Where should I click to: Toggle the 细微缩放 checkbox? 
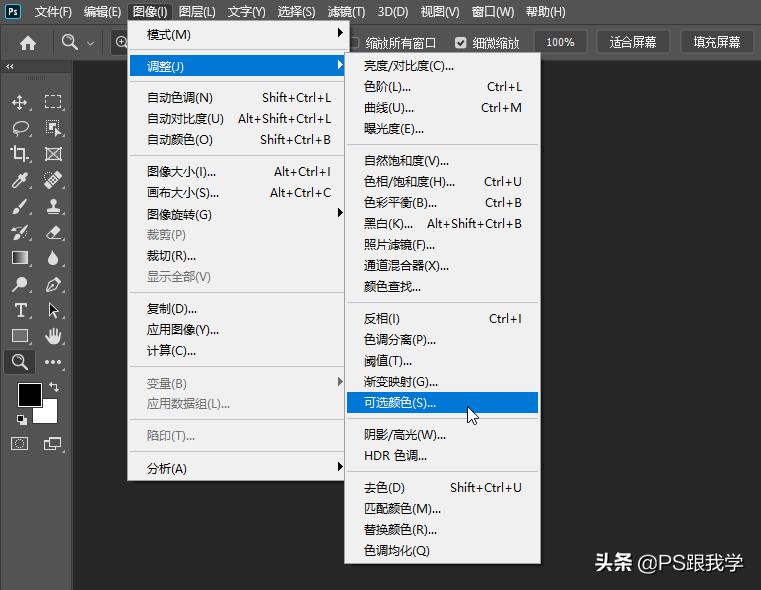point(461,43)
